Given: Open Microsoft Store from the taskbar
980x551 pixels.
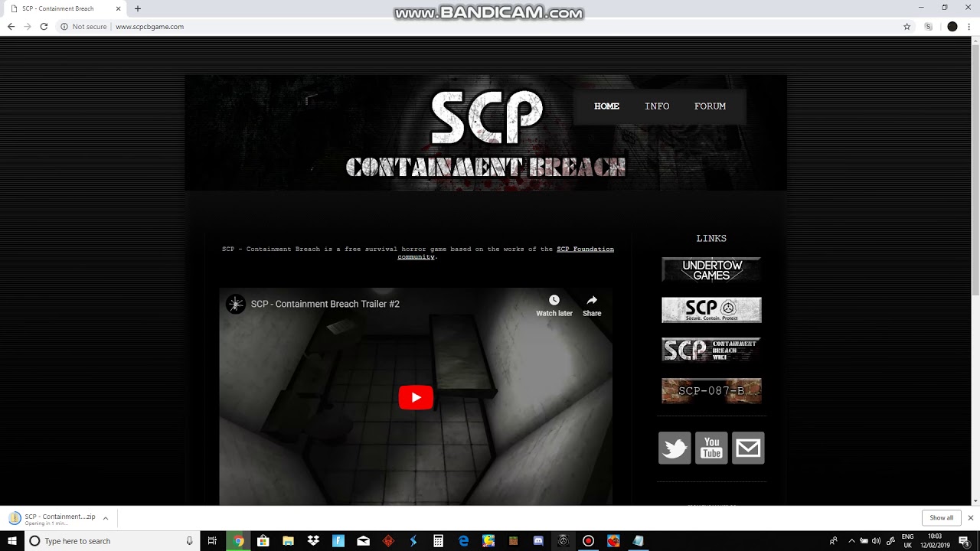Looking at the screenshot, I should coord(263,541).
